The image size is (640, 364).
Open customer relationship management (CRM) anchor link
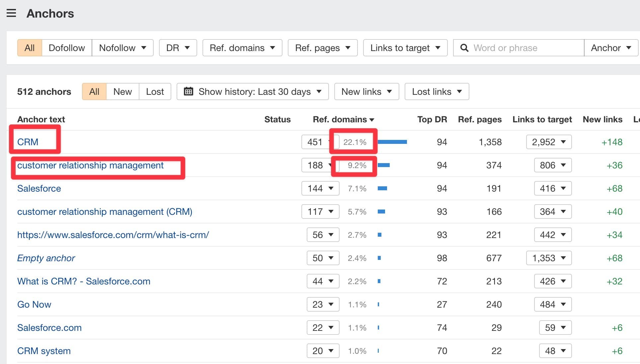tap(105, 212)
